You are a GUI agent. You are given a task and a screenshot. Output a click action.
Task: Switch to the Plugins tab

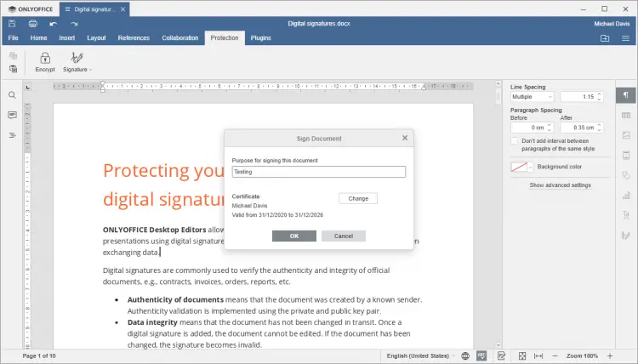click(261, 37)
